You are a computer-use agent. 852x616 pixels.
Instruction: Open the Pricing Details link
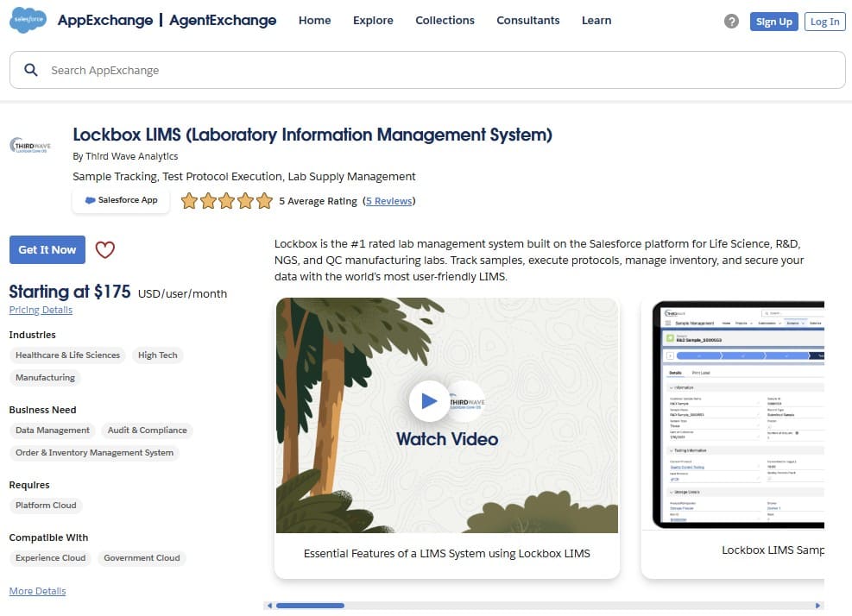point(41,311)
